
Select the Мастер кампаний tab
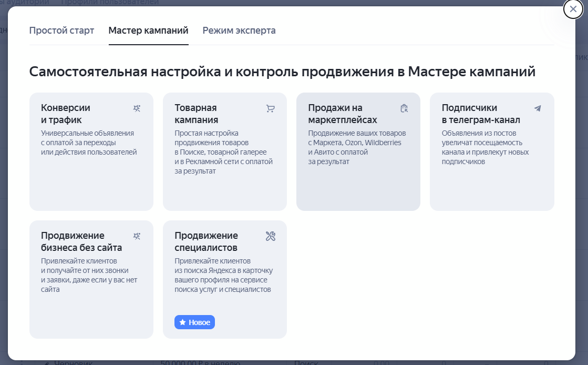tap(149, 31)
